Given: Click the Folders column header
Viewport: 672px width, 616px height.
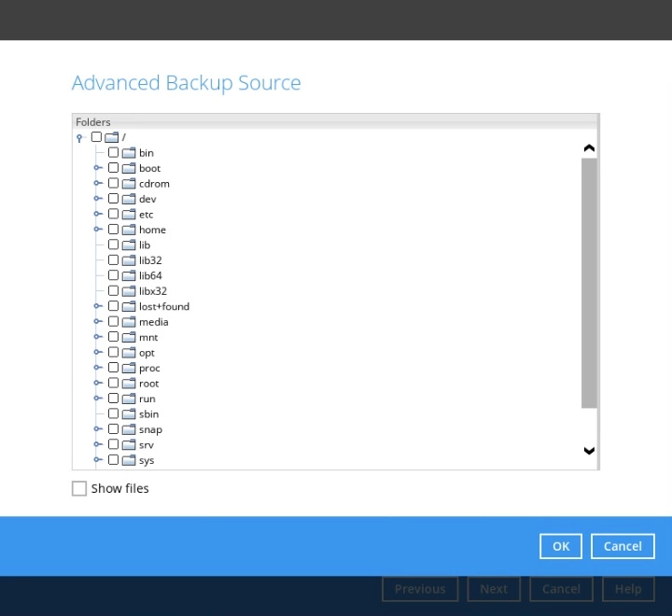Looking at the screenshot, I should coord(334,121).
